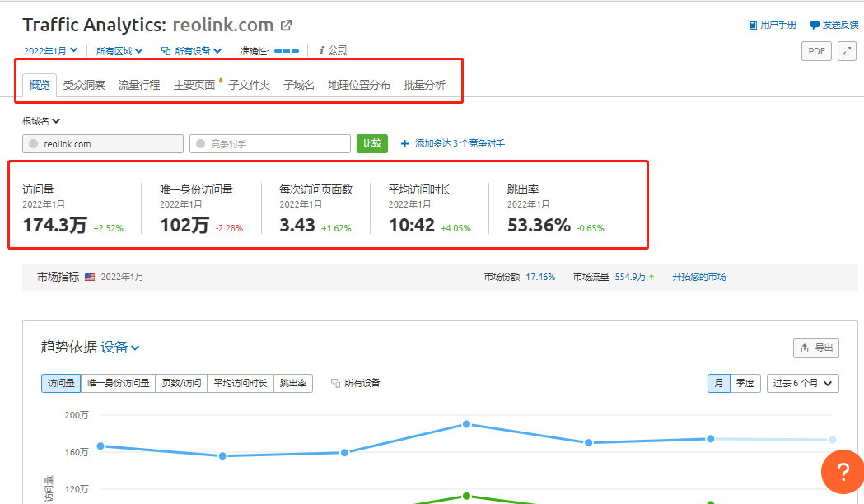
Task: Click the reolink.com domain input field
Action: (x=103, y=144)
